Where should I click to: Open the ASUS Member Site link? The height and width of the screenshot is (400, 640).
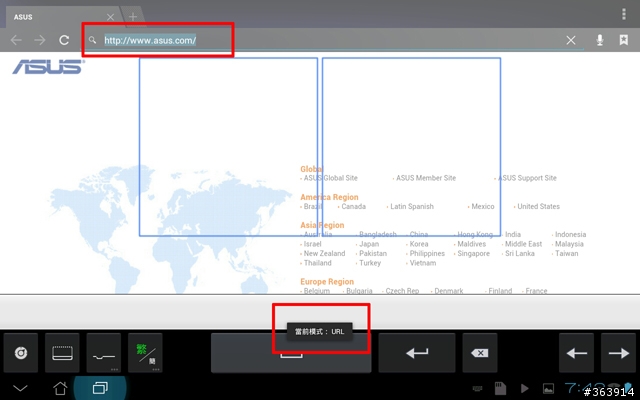426,178
